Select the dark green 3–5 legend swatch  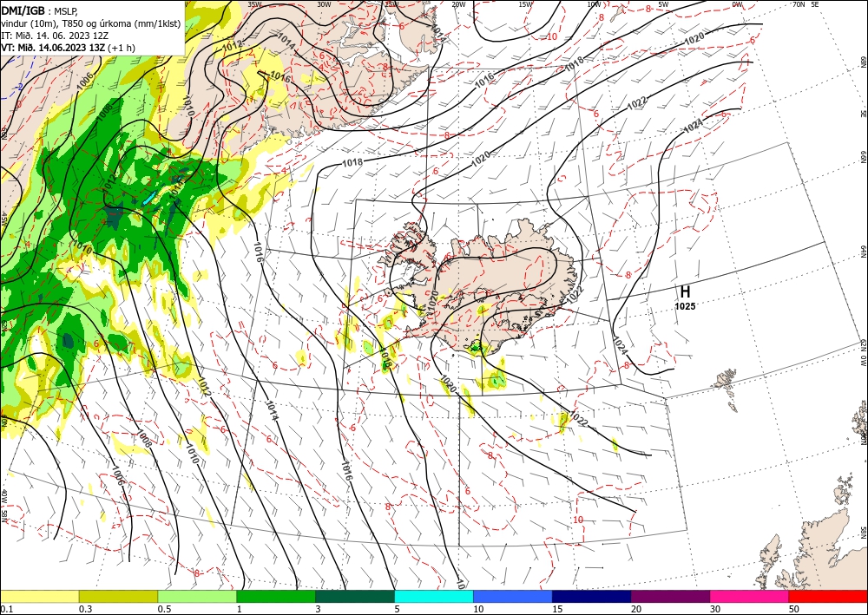[355, 597]
